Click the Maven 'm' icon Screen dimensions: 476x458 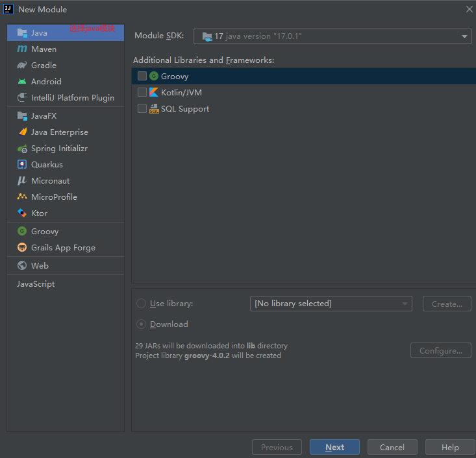(x=22, y=49)
